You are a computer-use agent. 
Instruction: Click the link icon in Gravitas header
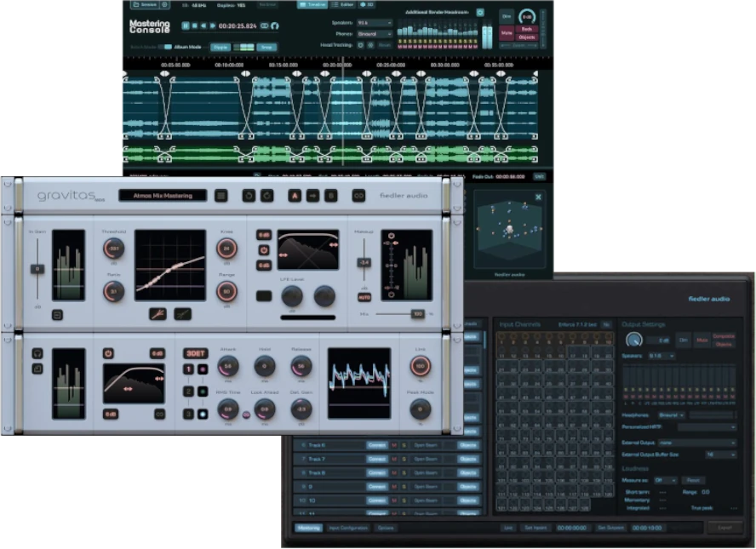(358, 196)
